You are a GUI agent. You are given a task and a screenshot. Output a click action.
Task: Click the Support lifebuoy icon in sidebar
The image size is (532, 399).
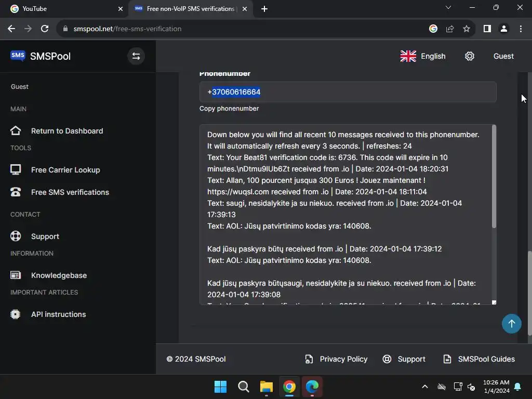(x=16, y=236)
